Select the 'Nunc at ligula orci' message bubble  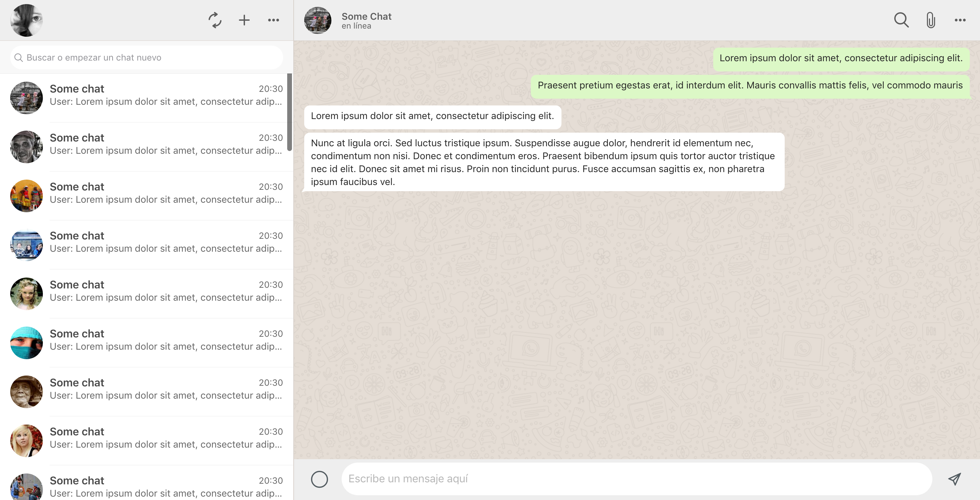(x=544, y=162)
